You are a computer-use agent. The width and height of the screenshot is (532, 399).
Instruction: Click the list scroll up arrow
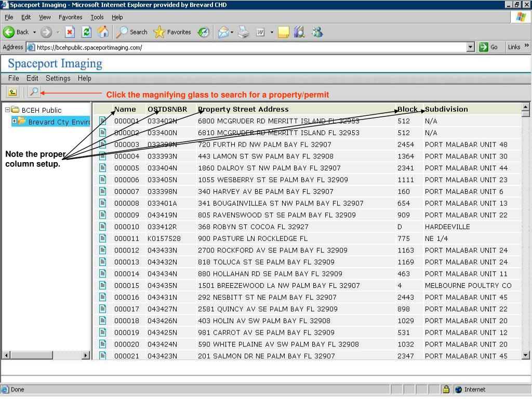pyautogui.click(x=526, y=107)
